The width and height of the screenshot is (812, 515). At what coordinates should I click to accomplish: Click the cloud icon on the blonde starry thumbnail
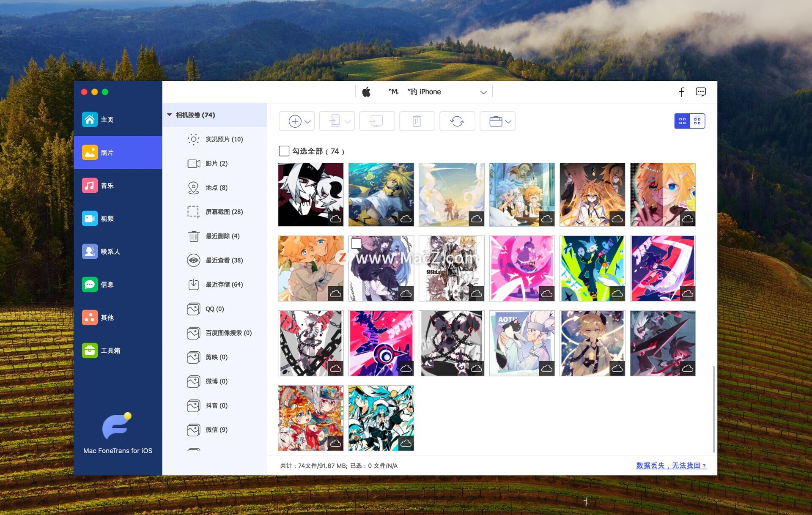point(617,368)
